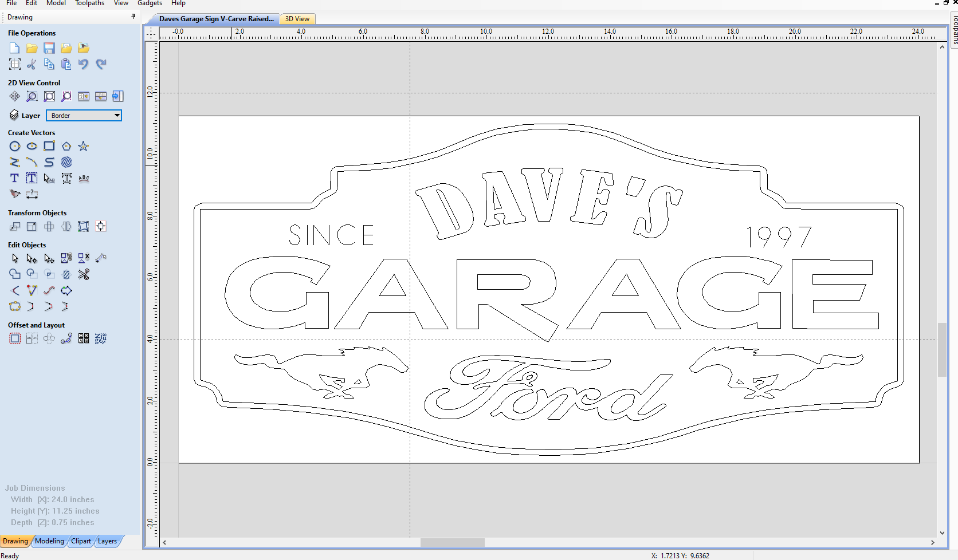
Task: Click the layers stack icon beside Layer
Action: pos(14,115)
